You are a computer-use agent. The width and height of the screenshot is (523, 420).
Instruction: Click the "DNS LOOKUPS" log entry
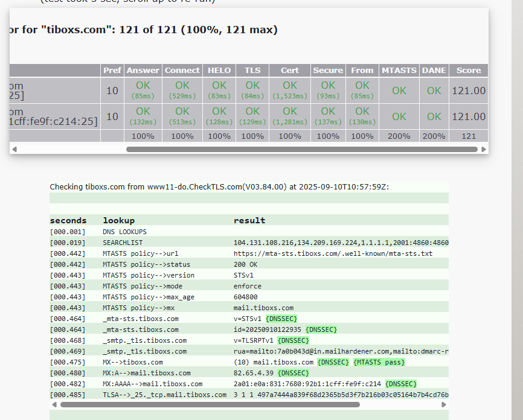click(x=125, y=232)
